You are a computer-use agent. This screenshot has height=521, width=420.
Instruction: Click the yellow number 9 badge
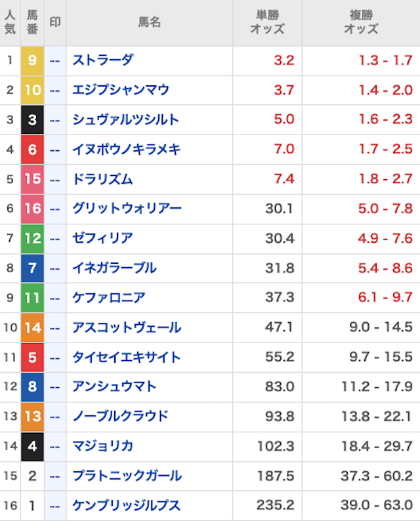(x=32, y=60)
